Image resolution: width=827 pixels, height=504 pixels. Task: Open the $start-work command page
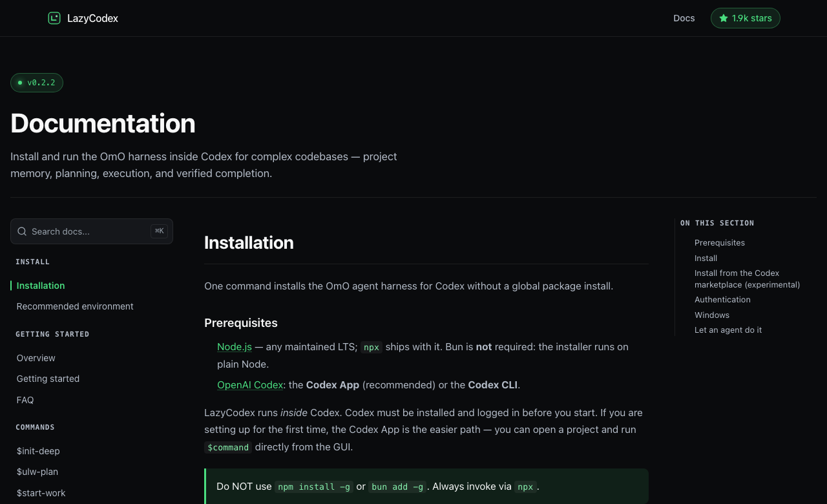point(41,493)
